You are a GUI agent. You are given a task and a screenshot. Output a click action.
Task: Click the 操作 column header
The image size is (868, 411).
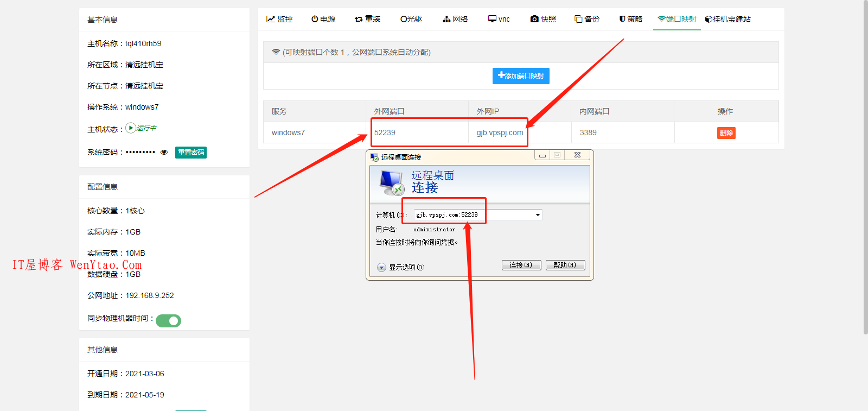tap(725, 111)
